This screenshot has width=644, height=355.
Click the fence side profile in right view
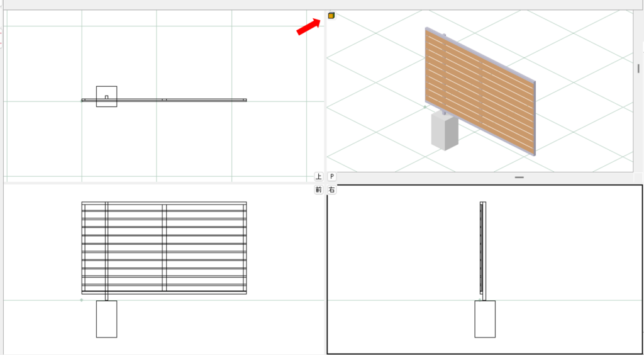click(483, 251)
